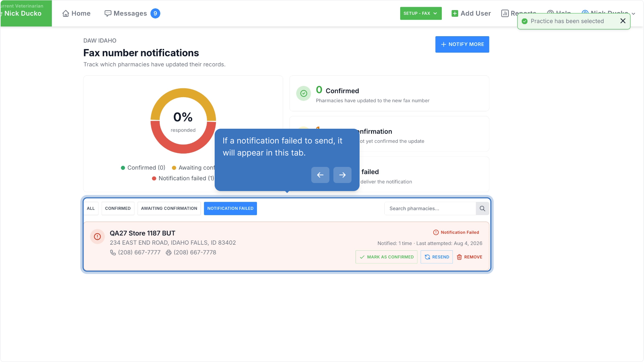Click the 0 Confirmed summary card heading
The width and height of the screenshot is (644, 362).
(337, 90)
